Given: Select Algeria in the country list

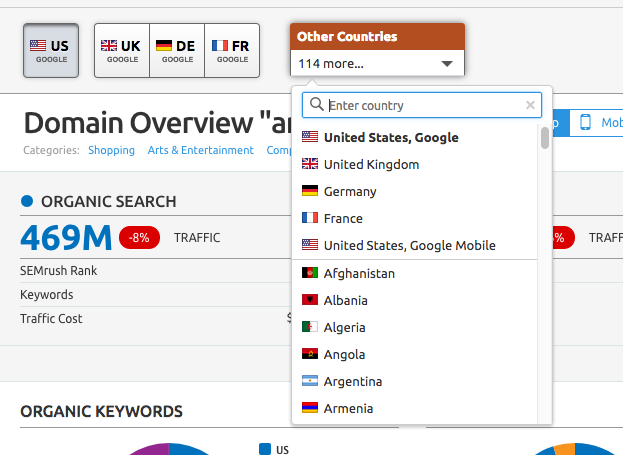Looking at the screenshot, I should 414,327.
